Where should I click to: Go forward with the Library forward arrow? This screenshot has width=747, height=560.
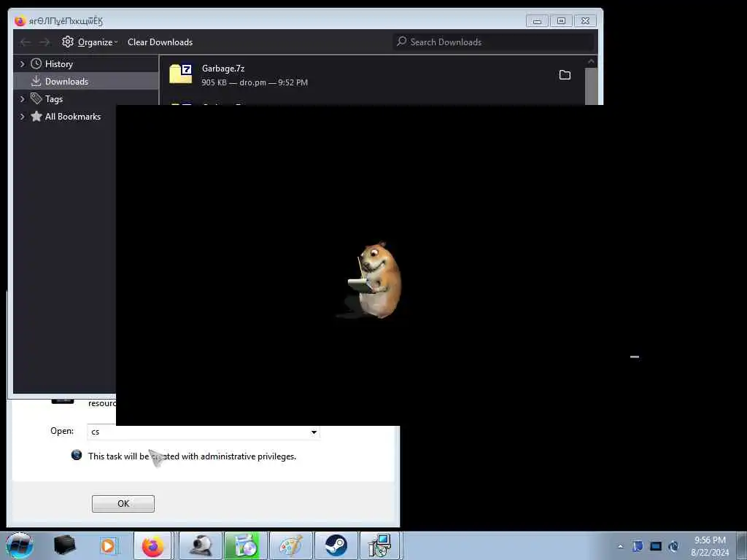44,42
